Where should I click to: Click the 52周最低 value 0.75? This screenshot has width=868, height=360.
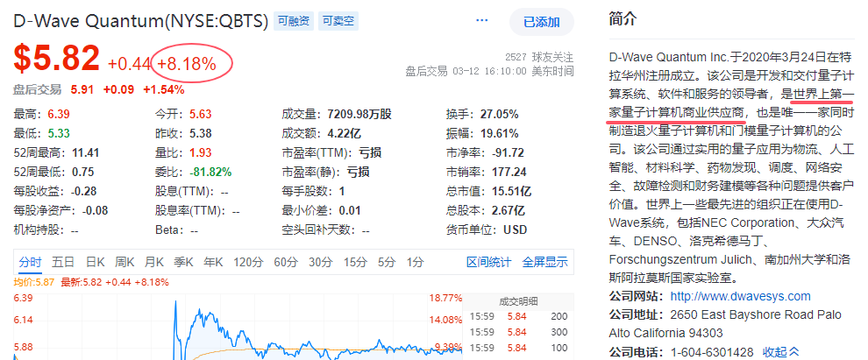(x=82, y=172)
